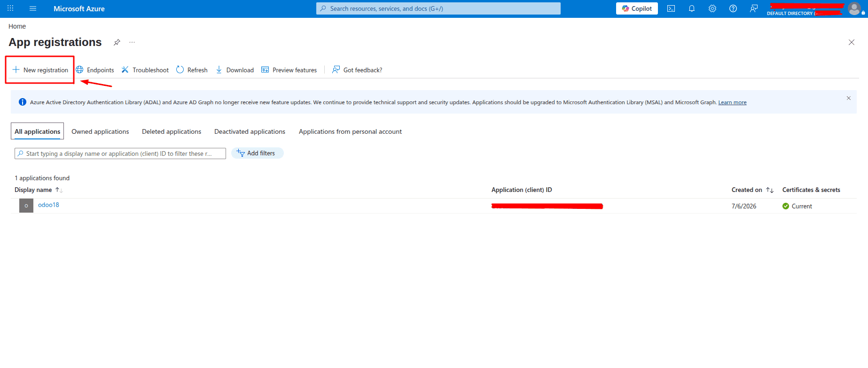
Task: Open the odoo18 application
Action: click(48, 205)
